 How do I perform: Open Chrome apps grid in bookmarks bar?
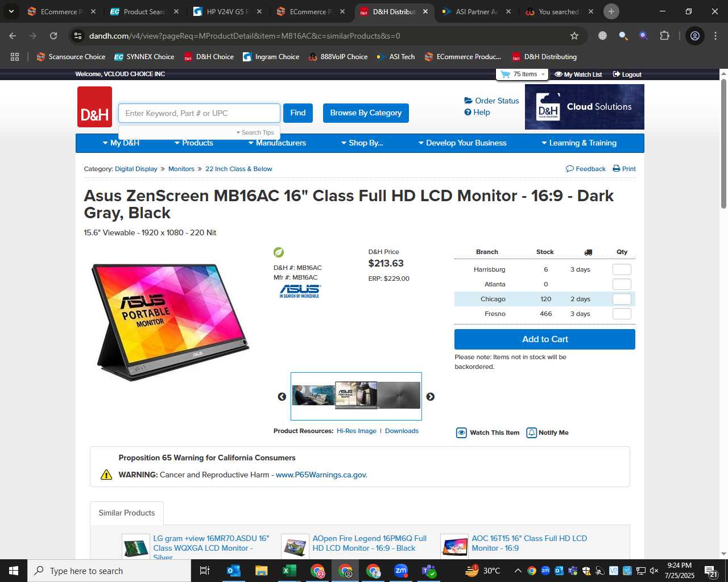point(15,57)
